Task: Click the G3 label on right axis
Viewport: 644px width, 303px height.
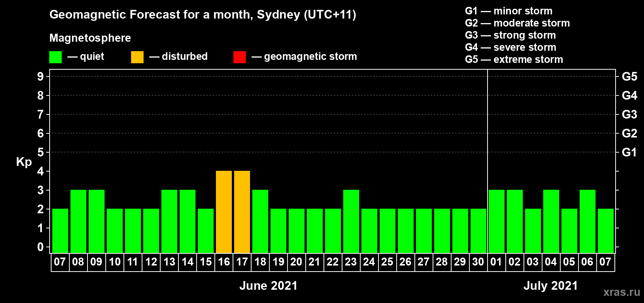Action: pos(630,114)
